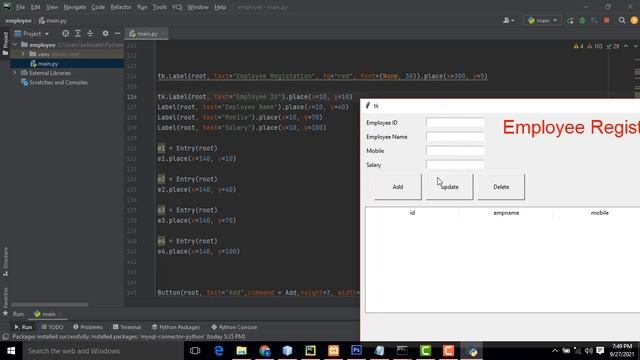Click the Expand All icon in Project panel
The width and height of the screenshot is (640, 360).
[78, 33]
